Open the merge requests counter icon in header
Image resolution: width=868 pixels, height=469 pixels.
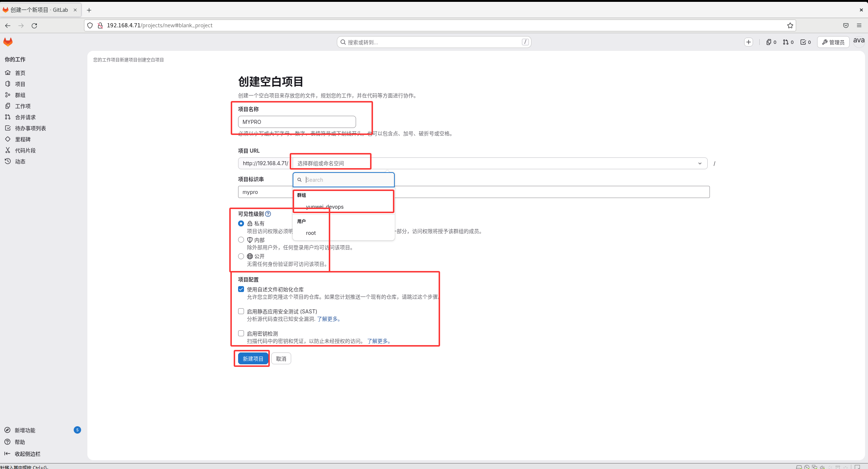(788, 42)
